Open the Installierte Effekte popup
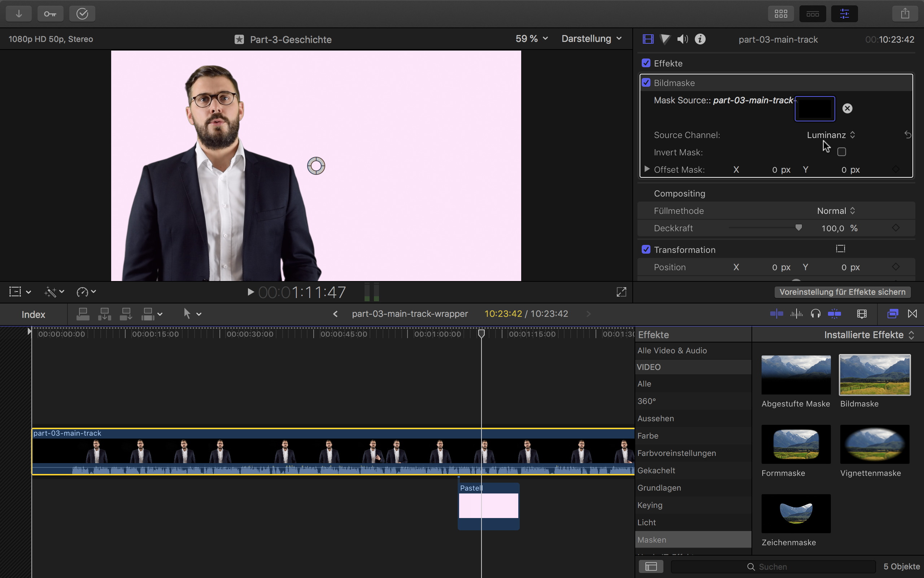This screenshot has width=924, height=578. tap(869, 335)
